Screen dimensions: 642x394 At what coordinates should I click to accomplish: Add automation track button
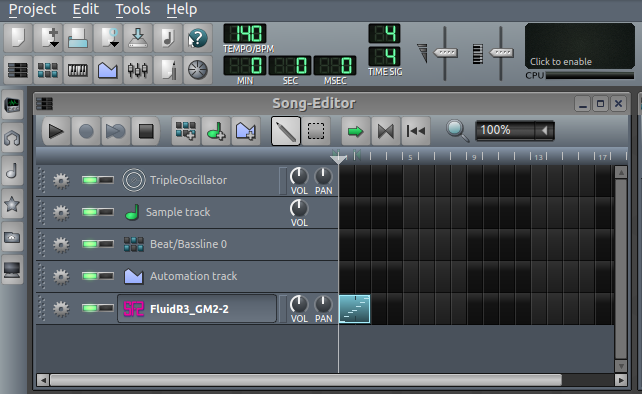(246, 131)
